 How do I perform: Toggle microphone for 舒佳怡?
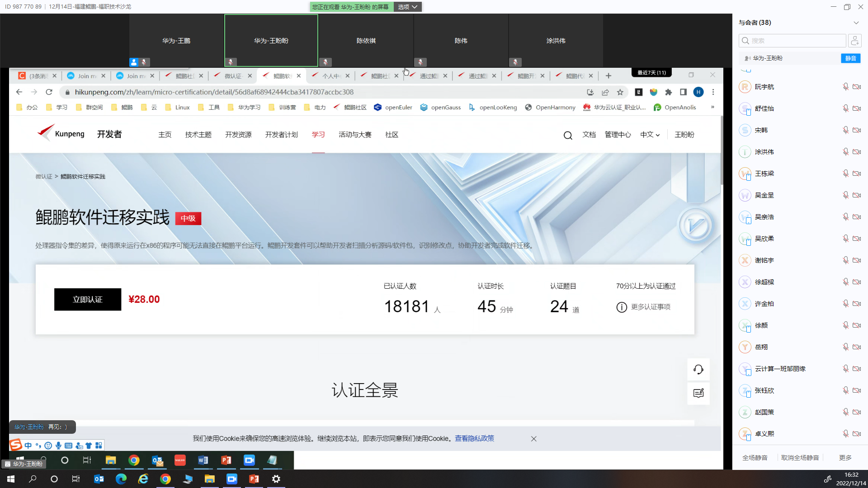pos(845,108)
